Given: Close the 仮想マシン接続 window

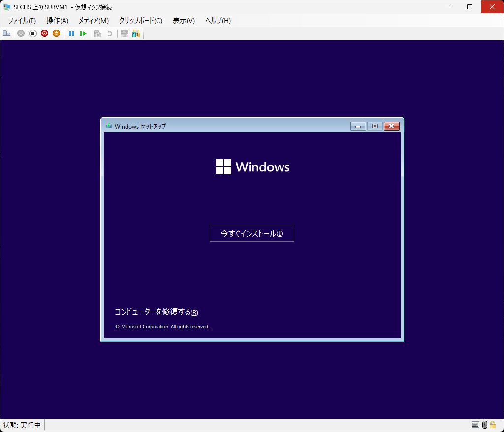Looking at the screenshot, I should coord(492,7).
